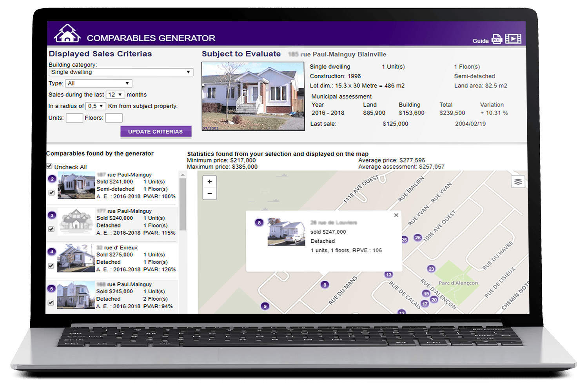
Task: Uncheck the comparable sold for $245,000
Action: [x=51, y=302]
